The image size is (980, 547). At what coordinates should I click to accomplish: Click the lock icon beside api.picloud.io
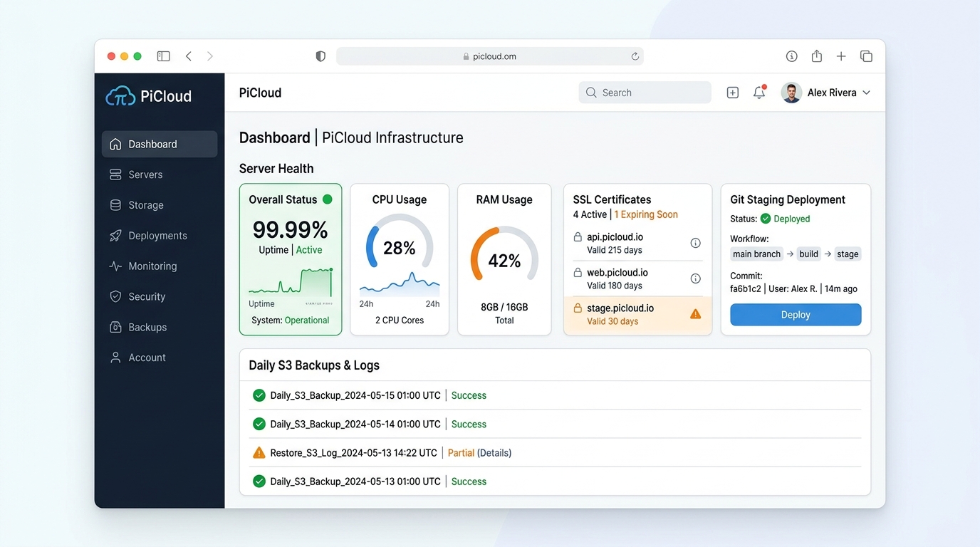tap(578, 237)
